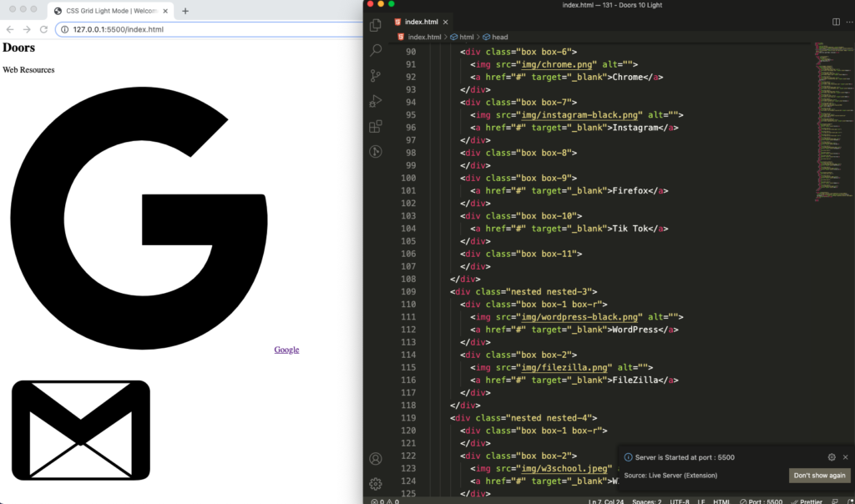855x504 pixels.
Task: Open the errors and warnings status indicator
Action: [385, 501]
